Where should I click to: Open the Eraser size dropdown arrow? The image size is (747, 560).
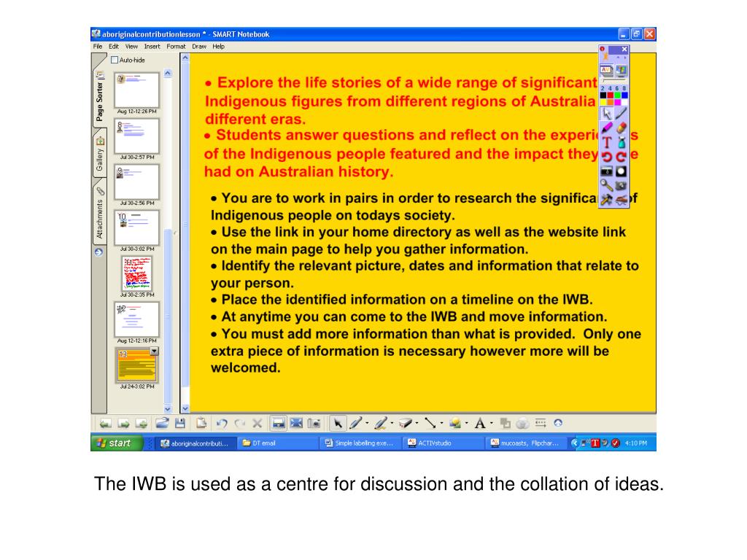pyautogui.click(x=417, y=423)
